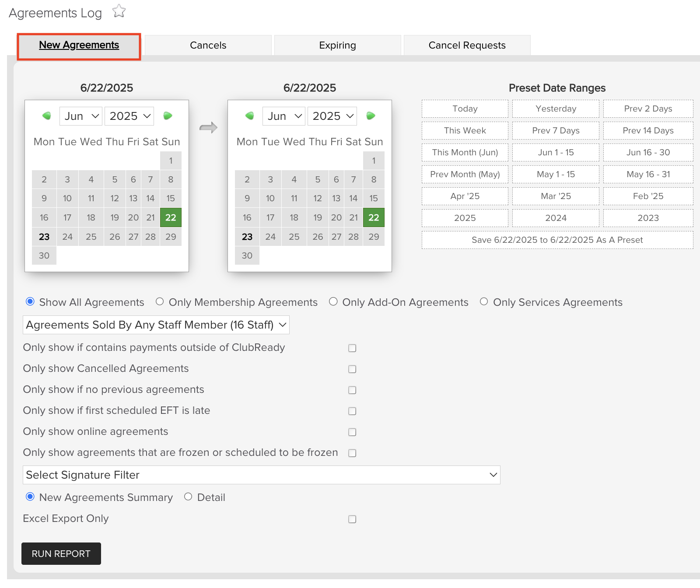
Task: Pick day 10 on start calendar
Action: point(67,198)
